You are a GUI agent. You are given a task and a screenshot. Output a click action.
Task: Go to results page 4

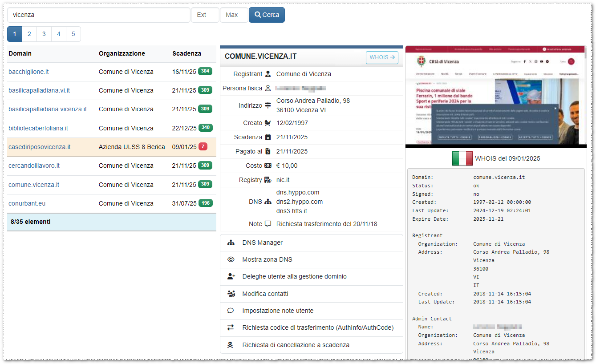click(59, 34)
